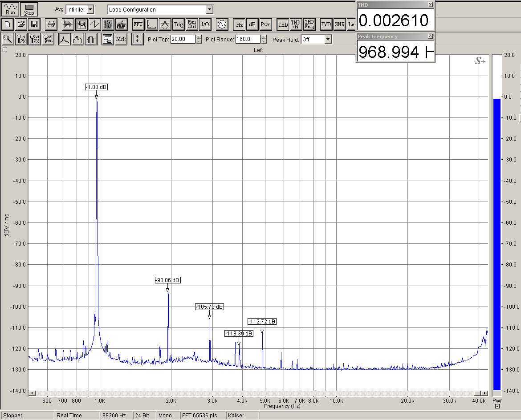Toggle the dB peak amplitude display
Image resolution: width=521 pixels, height=420 pixels.
pyautogui.click(x=252, y=24)
